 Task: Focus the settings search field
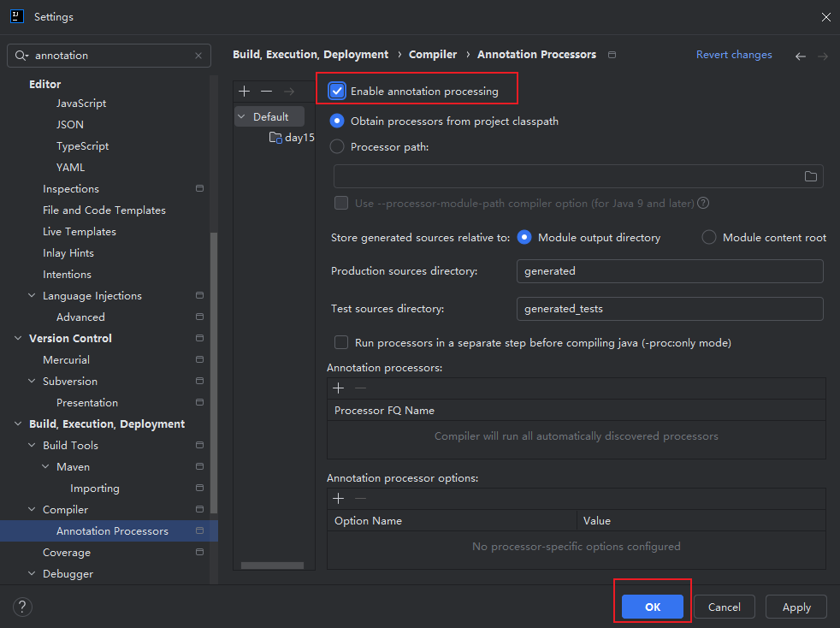pos(109,56)
